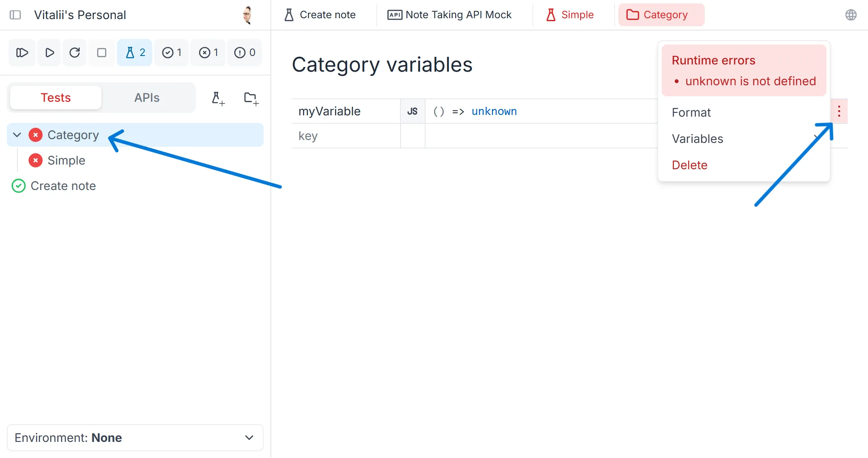Select the Simple test in sidebar
868x458 pixels.
pos(66,160)
